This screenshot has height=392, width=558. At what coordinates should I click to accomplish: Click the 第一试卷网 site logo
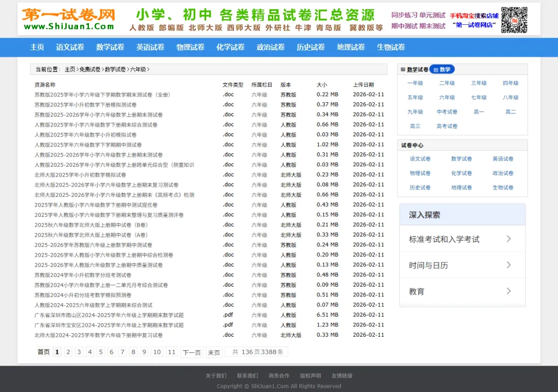pos(69,20)
